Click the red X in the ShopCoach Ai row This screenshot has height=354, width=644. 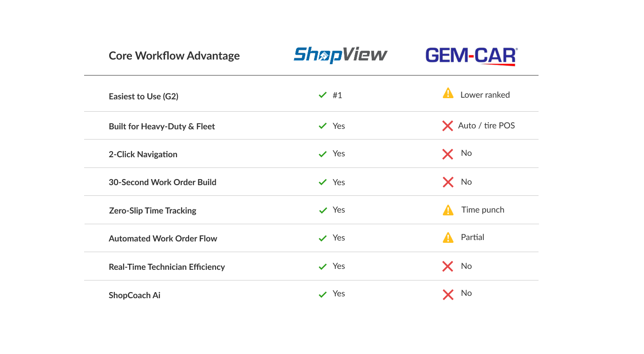(x=448, y=294)
